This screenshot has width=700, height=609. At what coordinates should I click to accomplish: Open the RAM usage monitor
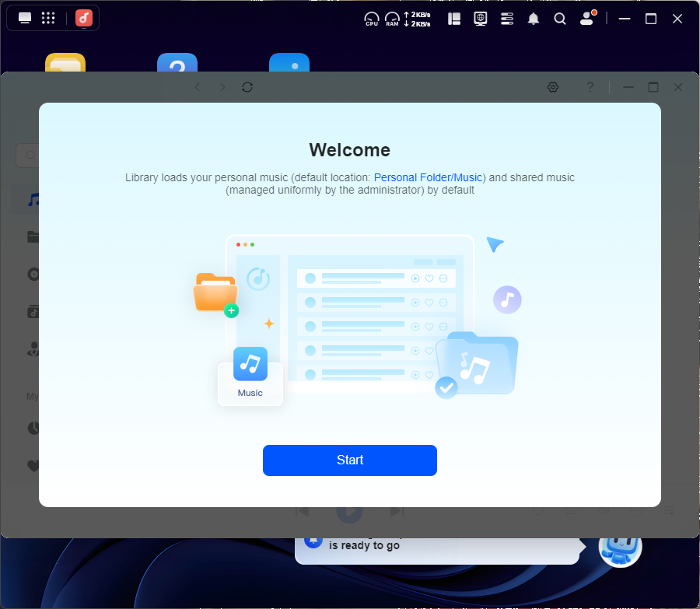pyautogui.click(x=392, y=19)
